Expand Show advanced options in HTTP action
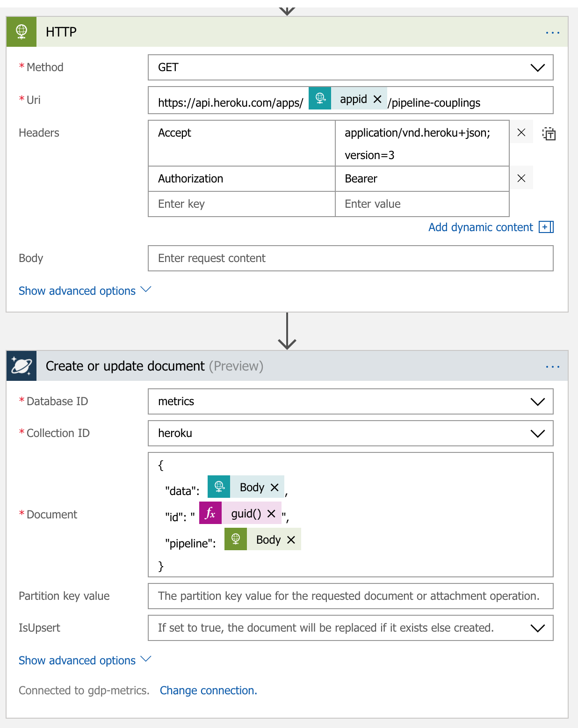Viewport: 578px width, 728px height. pyautogui.click(x=85, y=291)
